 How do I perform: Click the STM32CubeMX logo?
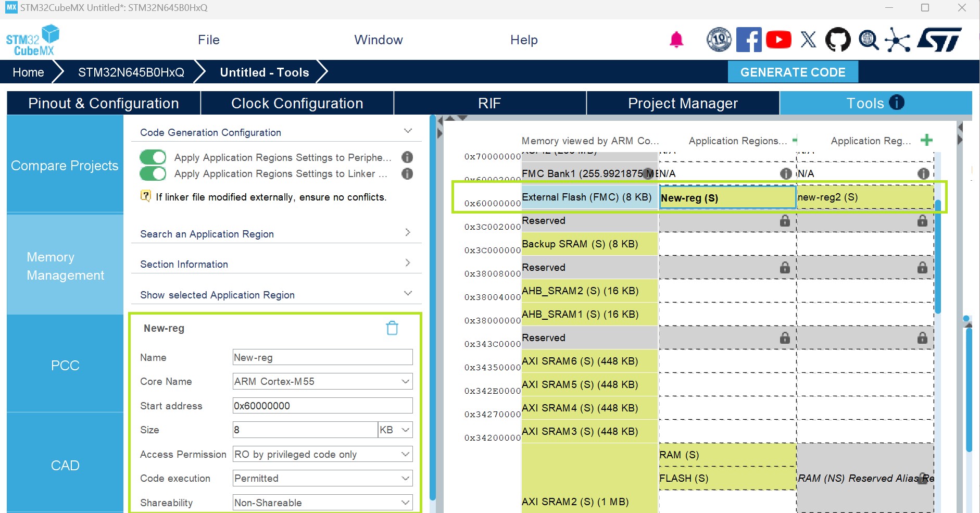(x=32, y=40)
